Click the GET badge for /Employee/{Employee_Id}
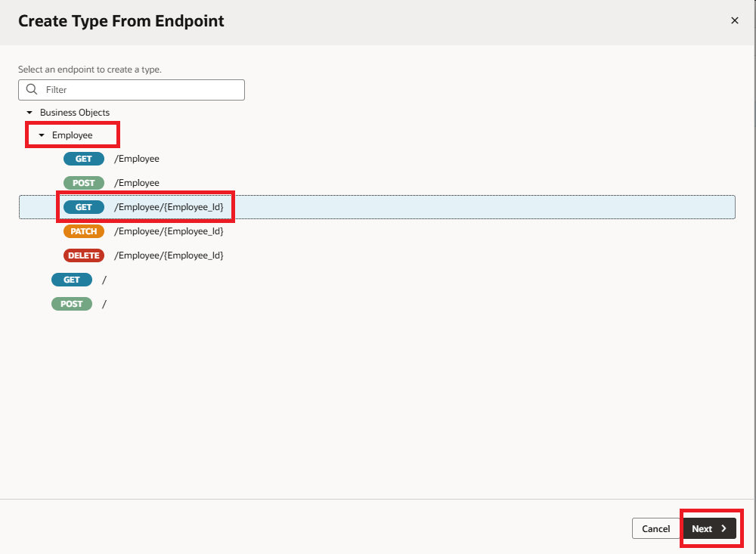The image size is (756, 554). 83,207
